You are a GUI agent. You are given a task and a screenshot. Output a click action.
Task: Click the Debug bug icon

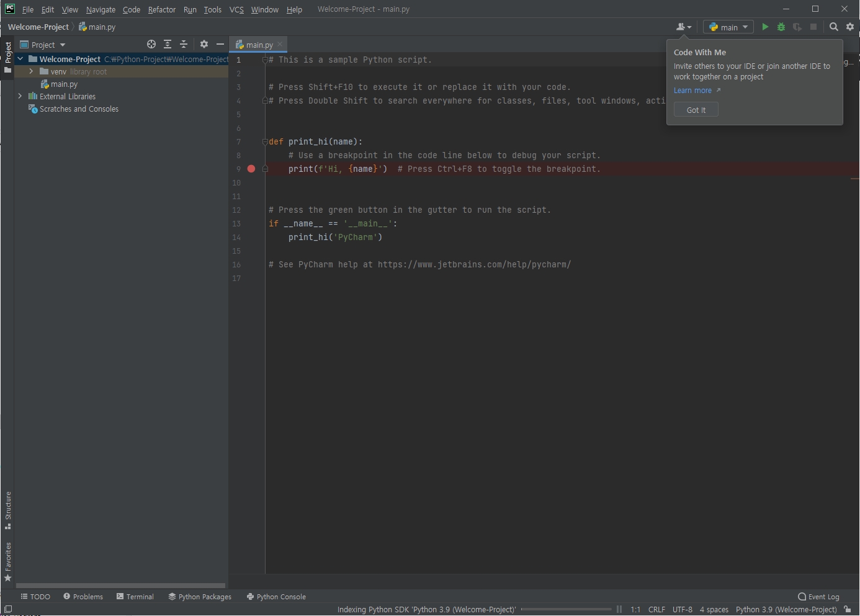pyautogui.click(x=781, y=27)
